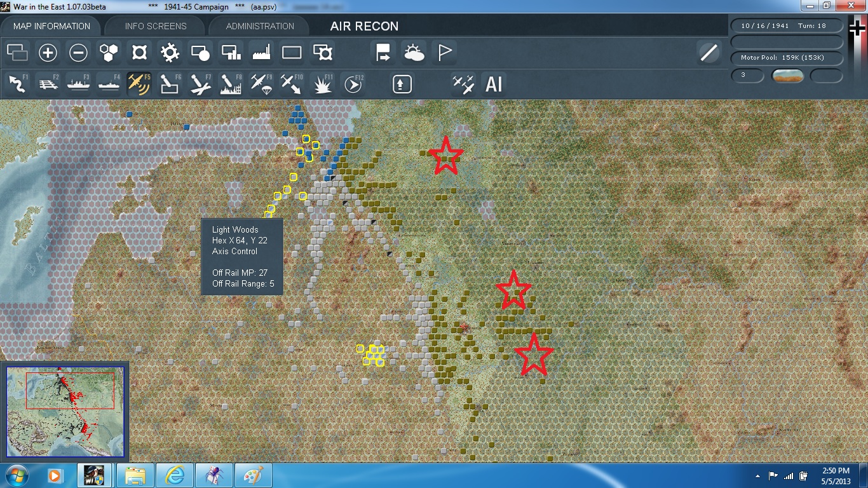This screenshot has width=868, height=488.
Task: Select the F10 air transfer mode icon
Action: pyautogui.click(x=292, y=84)
